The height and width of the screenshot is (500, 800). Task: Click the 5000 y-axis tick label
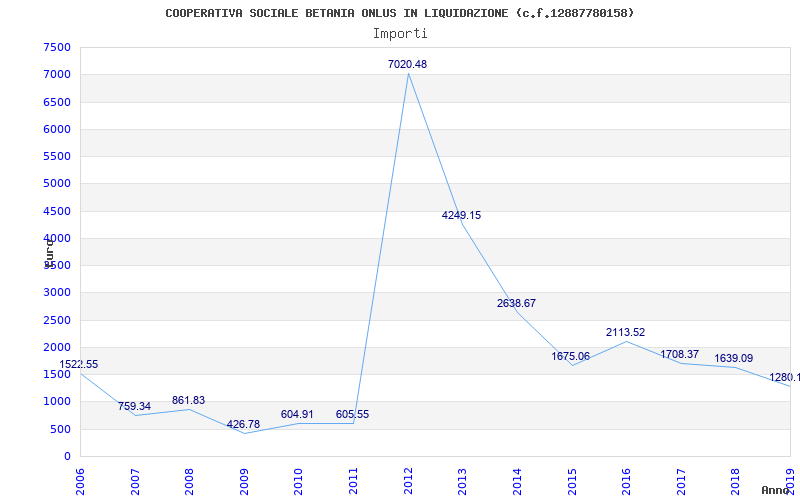[57, 184]
